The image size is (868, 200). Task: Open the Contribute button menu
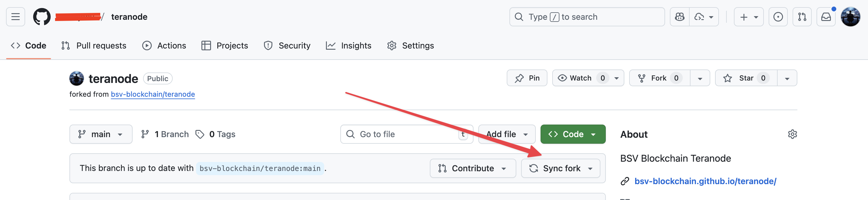(473, 168)
